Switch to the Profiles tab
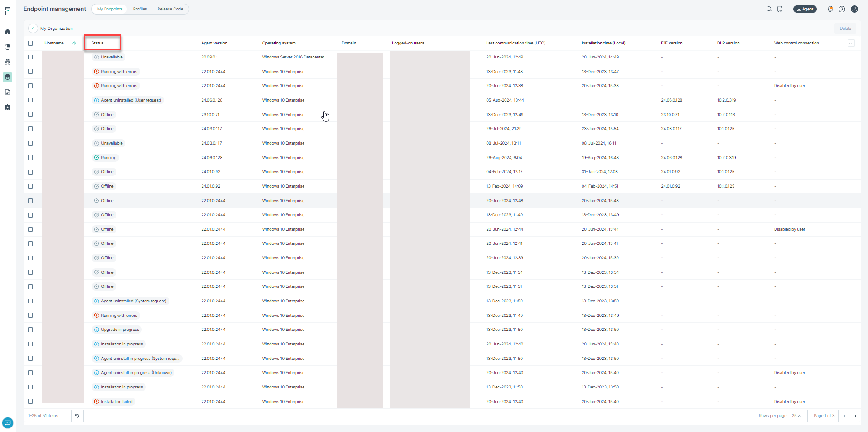The height and width of the screenshot is (432, 868). [140, 9]
